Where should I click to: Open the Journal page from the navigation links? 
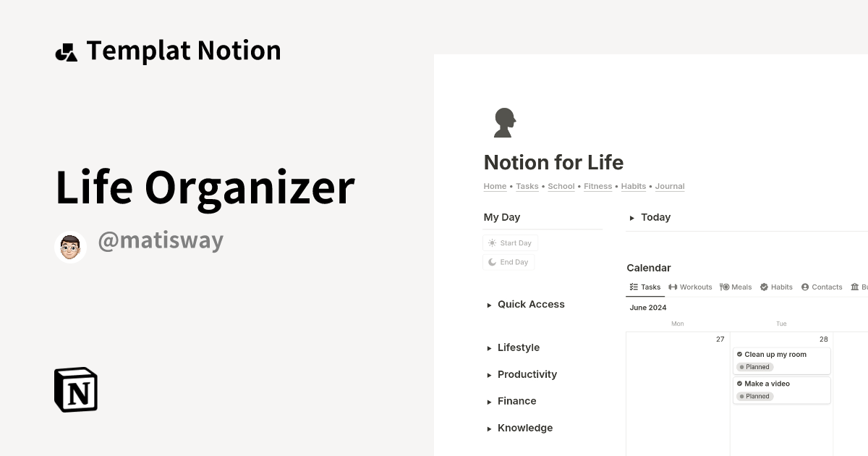[x=669, y=186]
